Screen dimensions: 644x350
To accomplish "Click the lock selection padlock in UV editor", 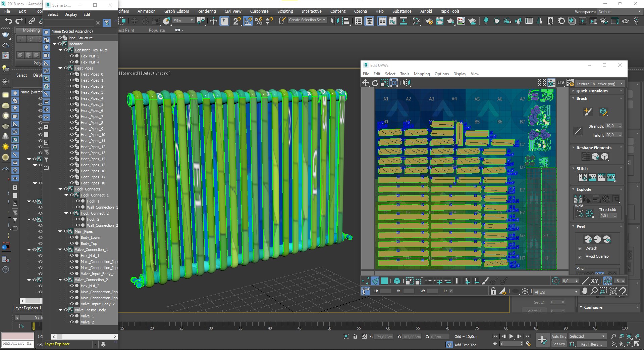I will [x=493, y=291].
